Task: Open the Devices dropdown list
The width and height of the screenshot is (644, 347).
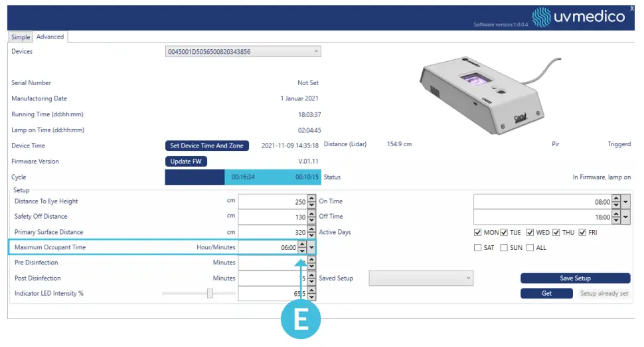Action: 243,51
